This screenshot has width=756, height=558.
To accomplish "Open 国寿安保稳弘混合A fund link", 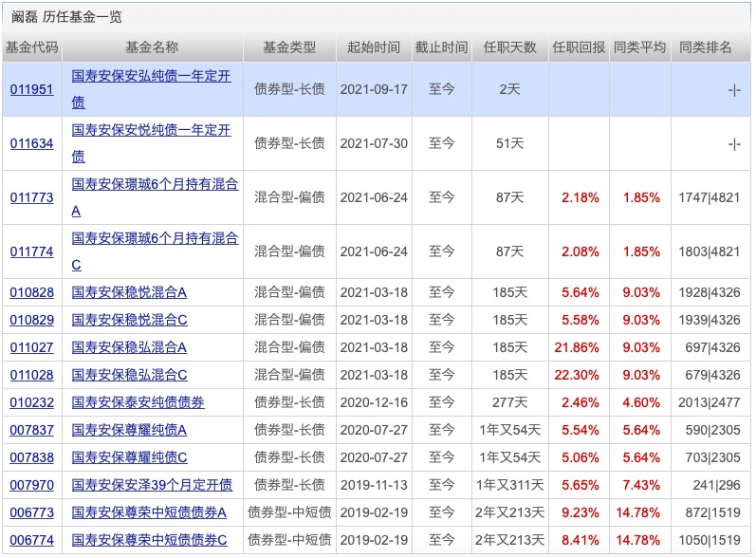I will tap(129, 347).
